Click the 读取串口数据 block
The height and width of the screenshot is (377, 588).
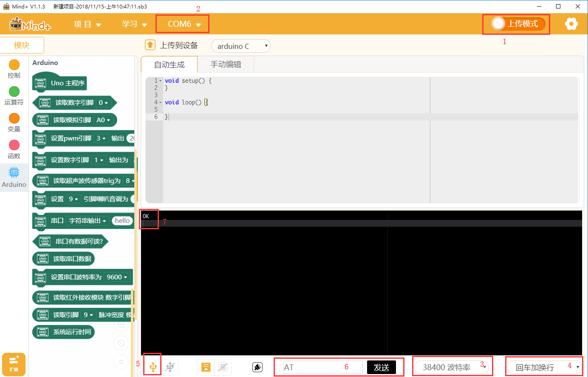click(64, 259)
